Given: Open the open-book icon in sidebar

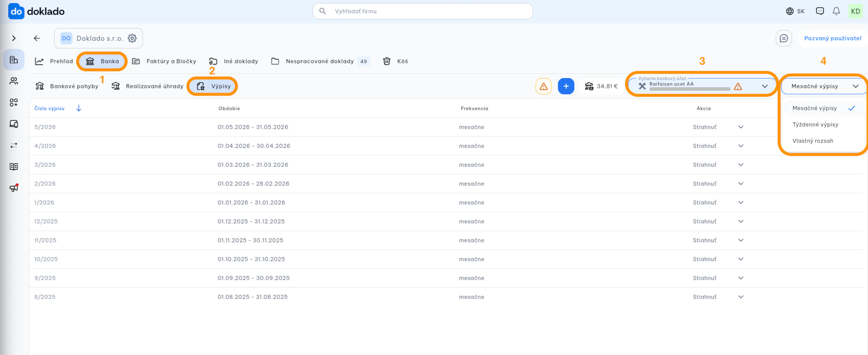Looking at the screenshot, I should 14,167.
